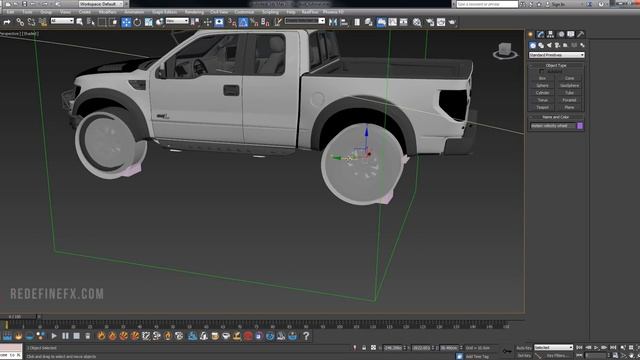Select the Shapes category icon
Viewport: 640px width, 360px height.
541,45
